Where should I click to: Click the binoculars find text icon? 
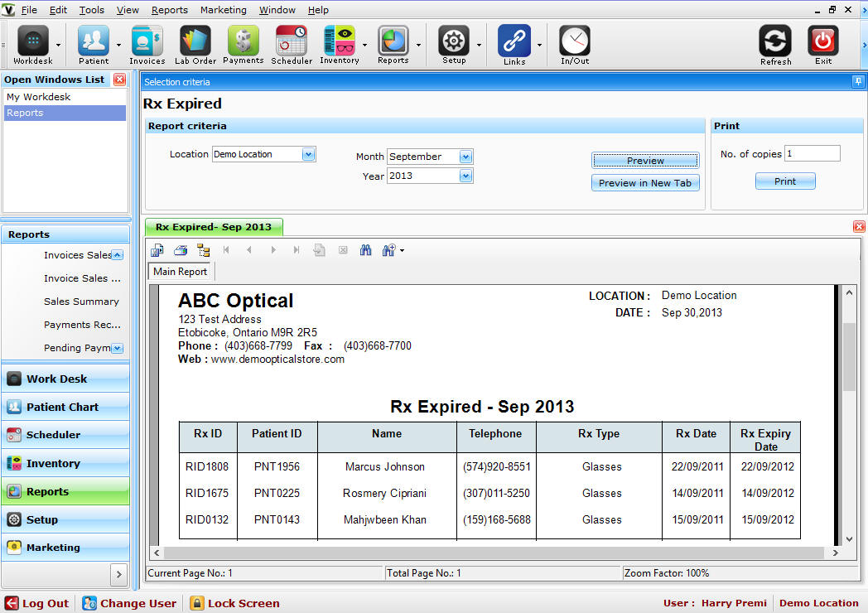pos(365,250)
